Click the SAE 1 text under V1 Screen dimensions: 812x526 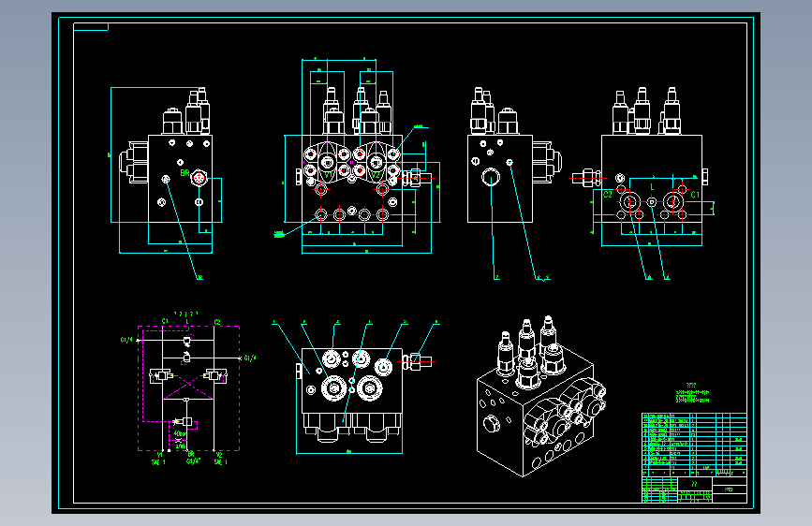[x=158, y=461]
